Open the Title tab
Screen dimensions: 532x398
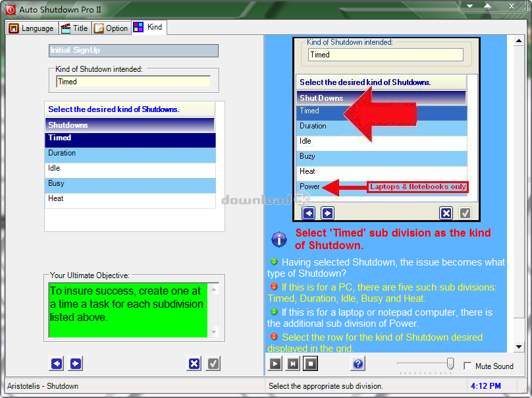(74, 28)
